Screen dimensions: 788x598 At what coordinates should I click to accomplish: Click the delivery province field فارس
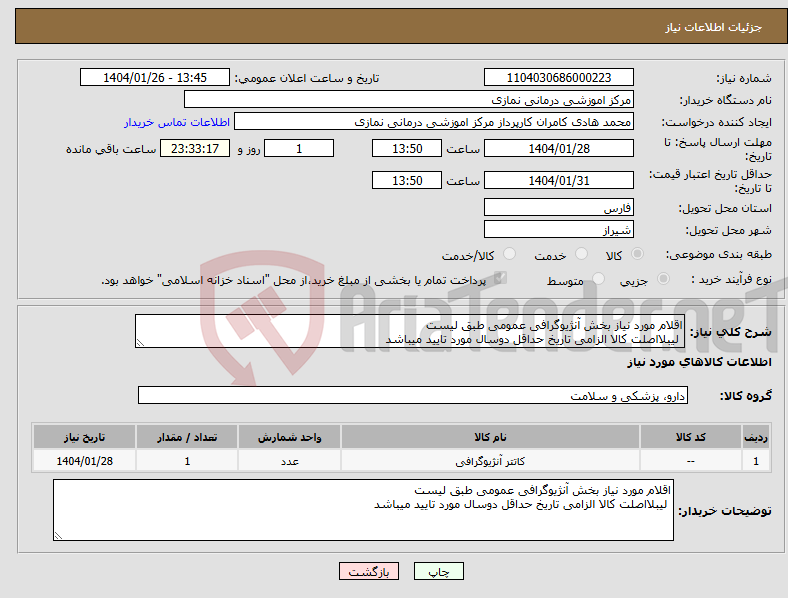point(558,207)
